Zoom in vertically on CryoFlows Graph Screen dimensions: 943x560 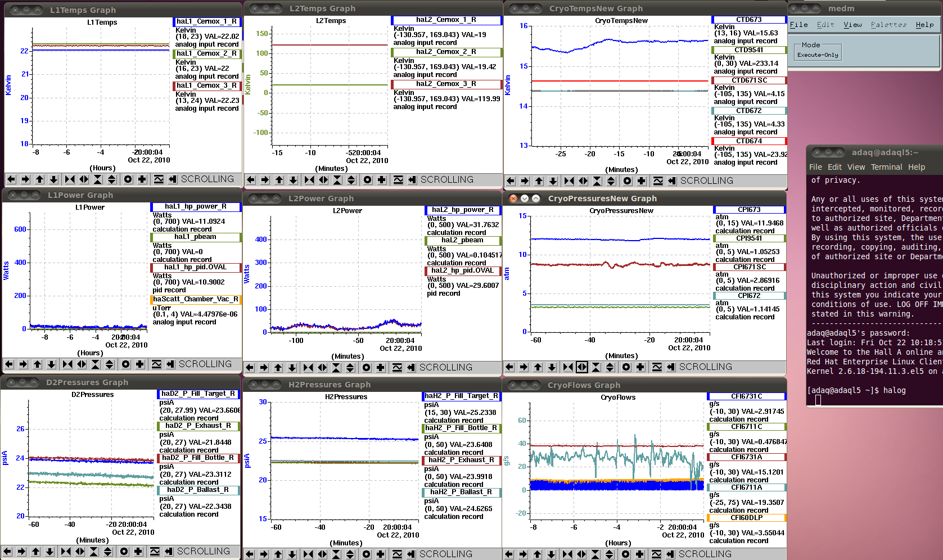point(595,554)
